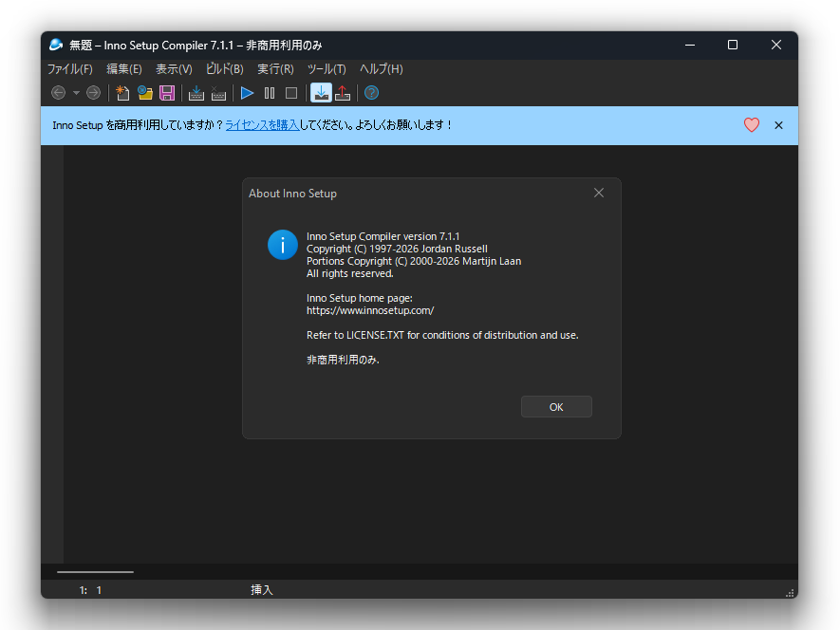Maximize the Inno Setup Compiler window
This screenshot has width=840, height=630.
tap(733, 45)
